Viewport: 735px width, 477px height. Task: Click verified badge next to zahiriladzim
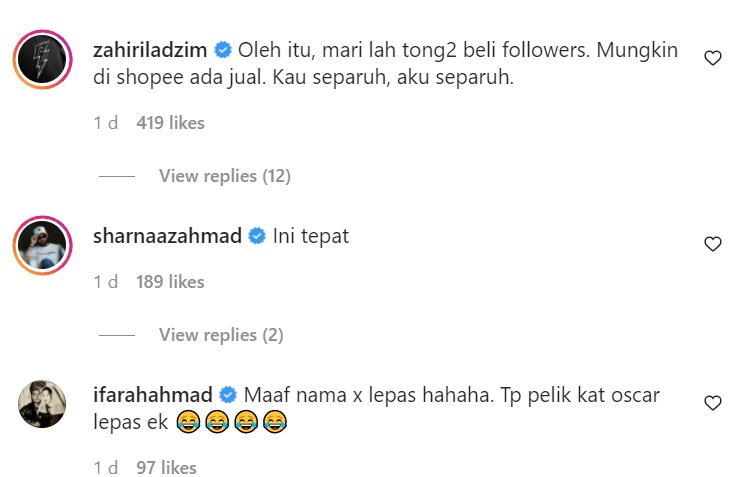(x=223, y=50)
